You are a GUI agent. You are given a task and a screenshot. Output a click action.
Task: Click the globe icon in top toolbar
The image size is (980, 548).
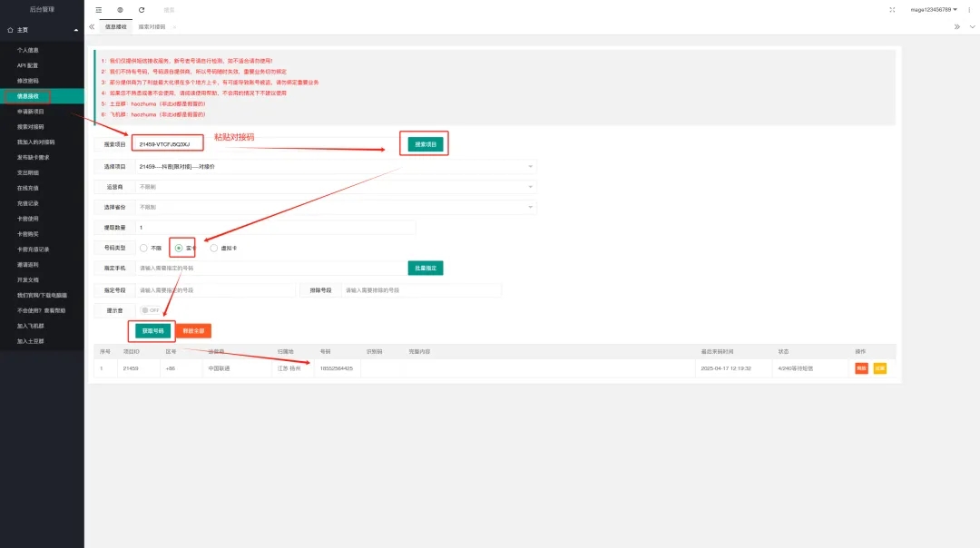click(x=120, y=9)
